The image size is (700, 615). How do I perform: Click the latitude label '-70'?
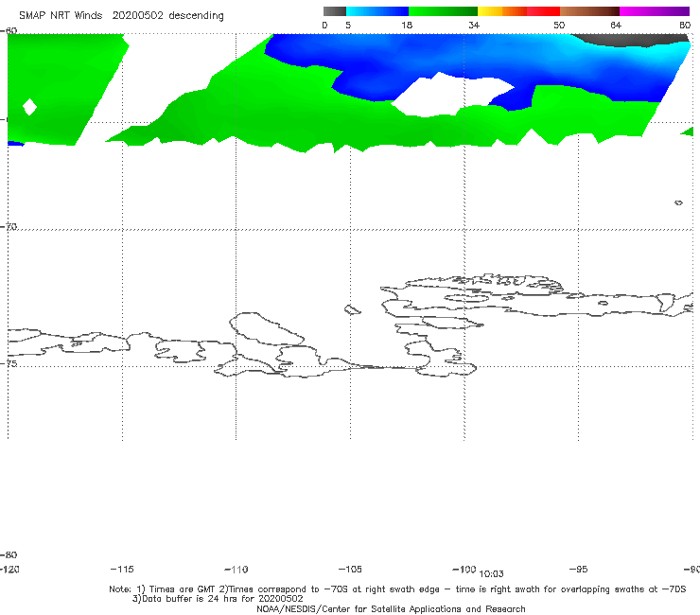point(9,227)
